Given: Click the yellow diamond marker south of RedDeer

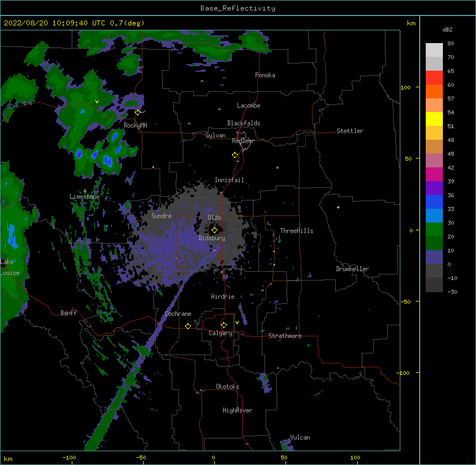Looking at the screenshot, I should pyautogui.click(x=235, y=155).
